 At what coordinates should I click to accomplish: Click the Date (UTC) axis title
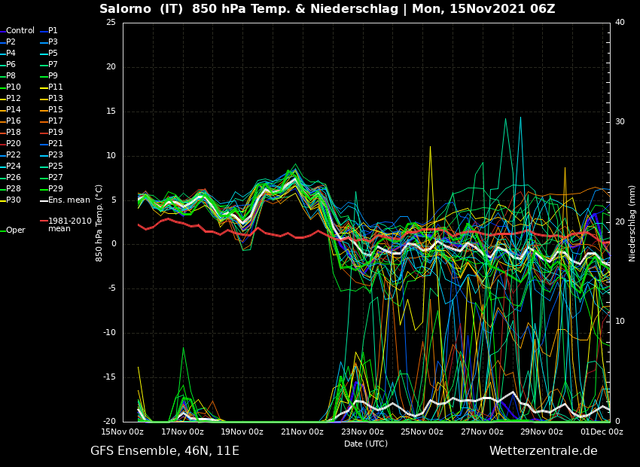(x=366, y=443)
